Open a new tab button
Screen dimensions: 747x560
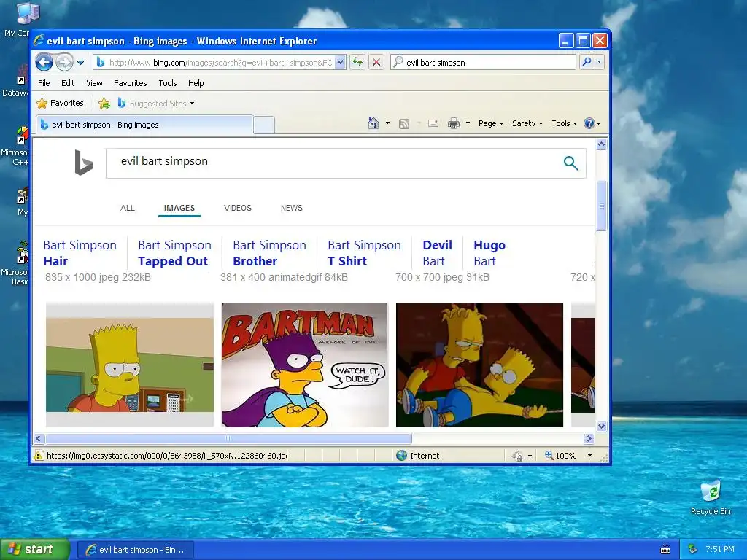click(x=264, y=125)
